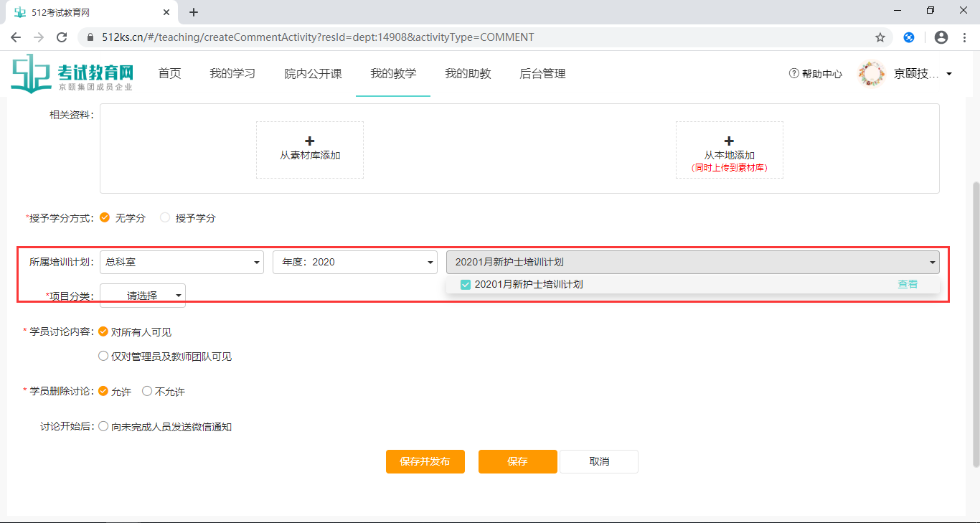Click the 所属培训计划 label
This screenshot has width=980, height=523.
point(62,262)
